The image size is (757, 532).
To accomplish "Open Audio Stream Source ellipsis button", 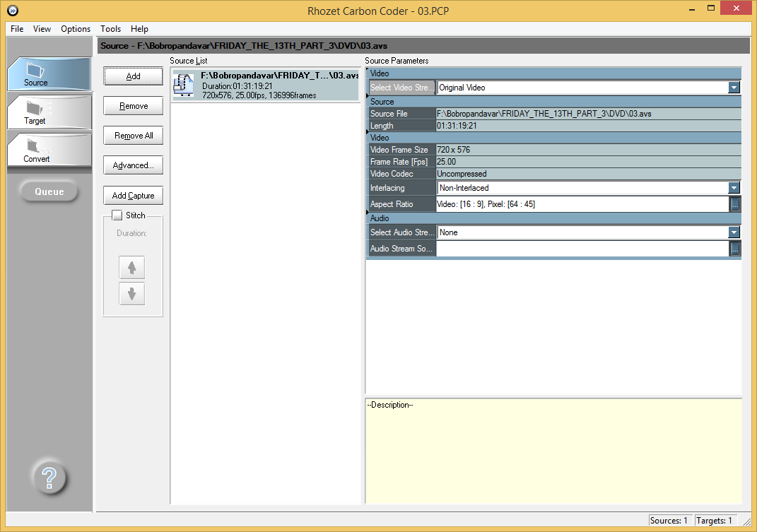I will tap(734, 249).
